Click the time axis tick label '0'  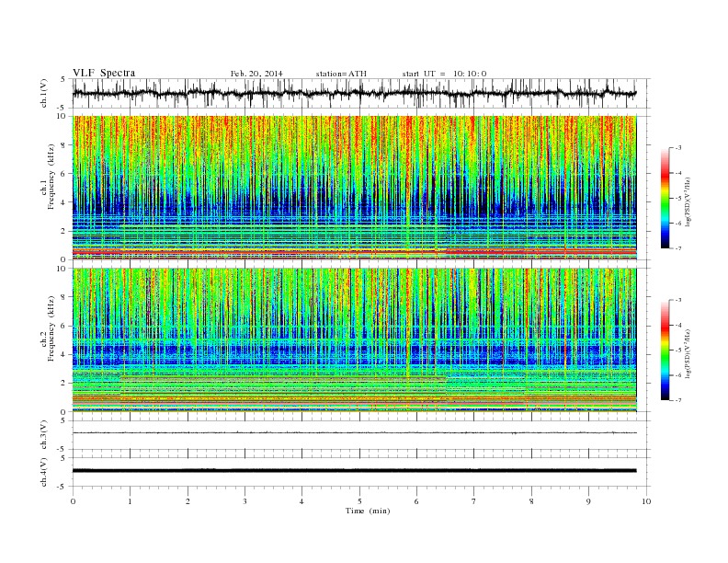[73, 501]
